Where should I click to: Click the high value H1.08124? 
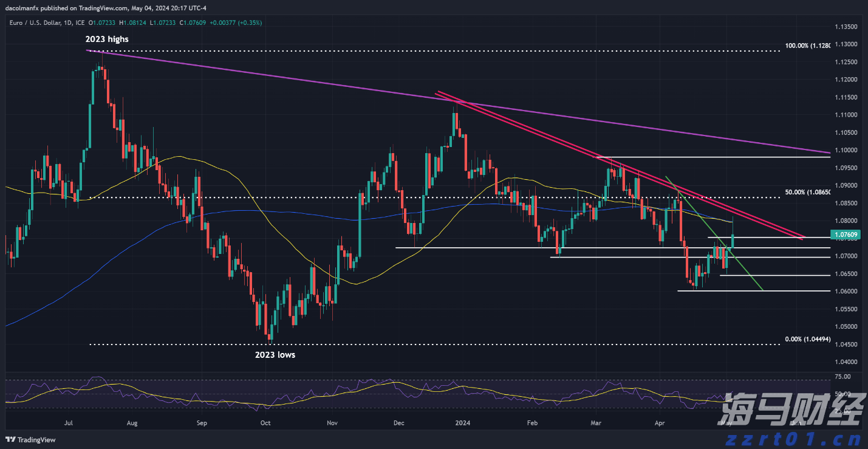[x=133, y=22]
